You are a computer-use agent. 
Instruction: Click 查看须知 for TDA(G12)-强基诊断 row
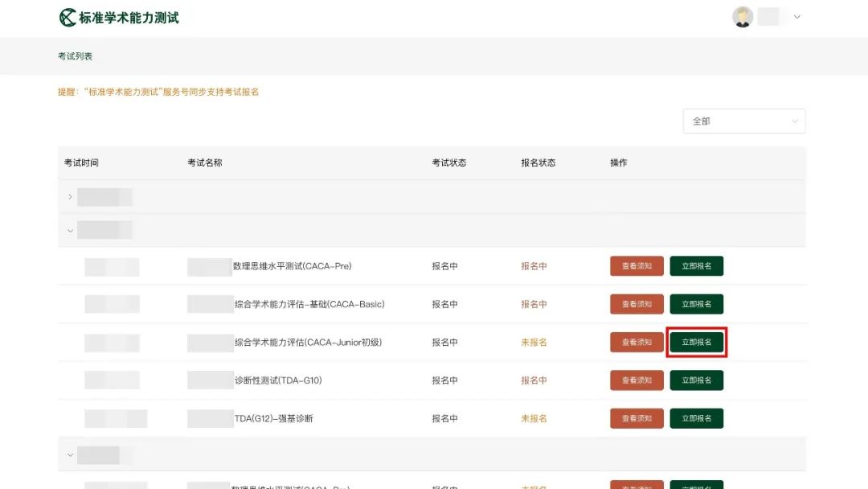pyautogui.click(x=637, y=418)
